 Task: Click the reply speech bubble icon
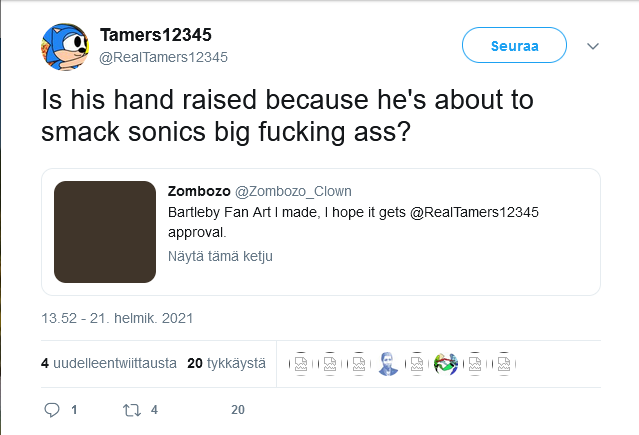click(x=53, y=410)
